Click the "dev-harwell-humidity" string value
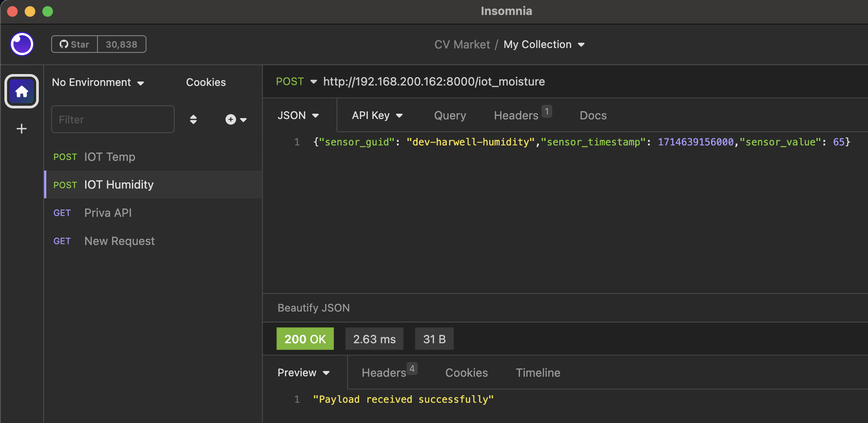This screenshot has width=868, height=423. click(470, 142)
